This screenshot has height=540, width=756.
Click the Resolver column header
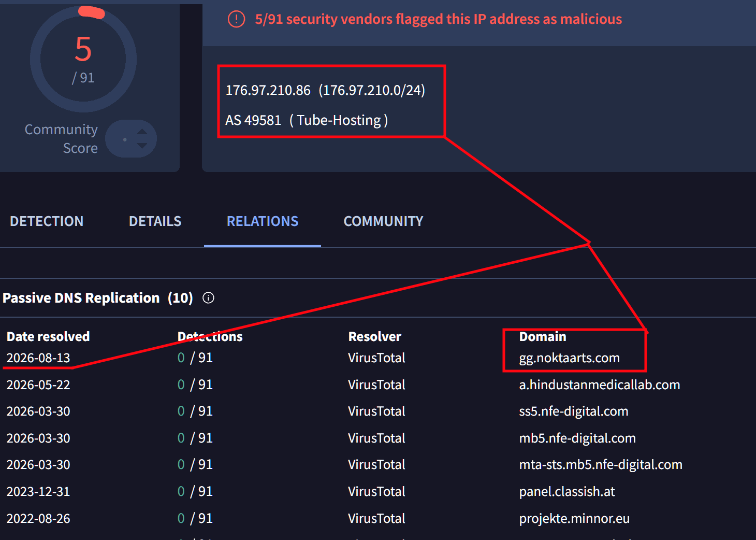click(375, 337)
